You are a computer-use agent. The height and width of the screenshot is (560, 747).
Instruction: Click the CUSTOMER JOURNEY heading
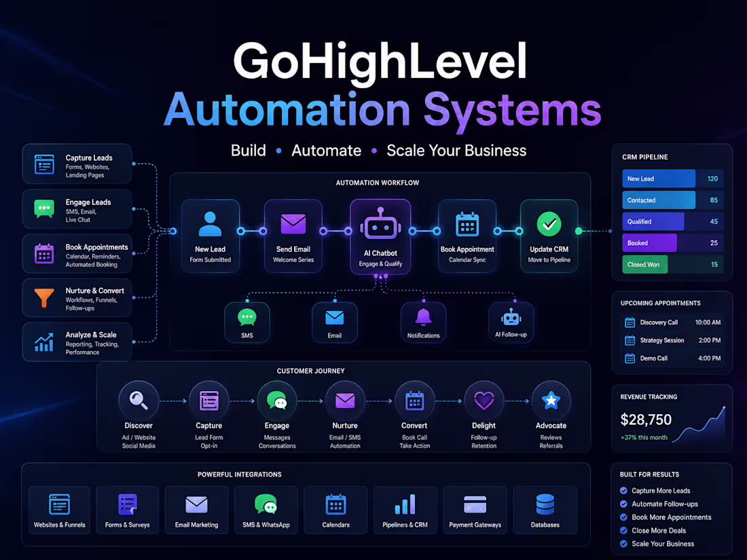click(x=310, y=371)
